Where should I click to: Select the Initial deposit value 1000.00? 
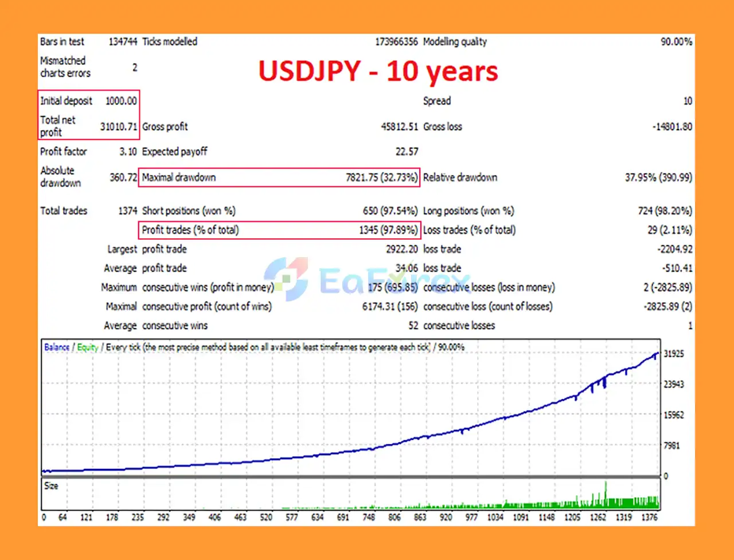pos(121,101)
